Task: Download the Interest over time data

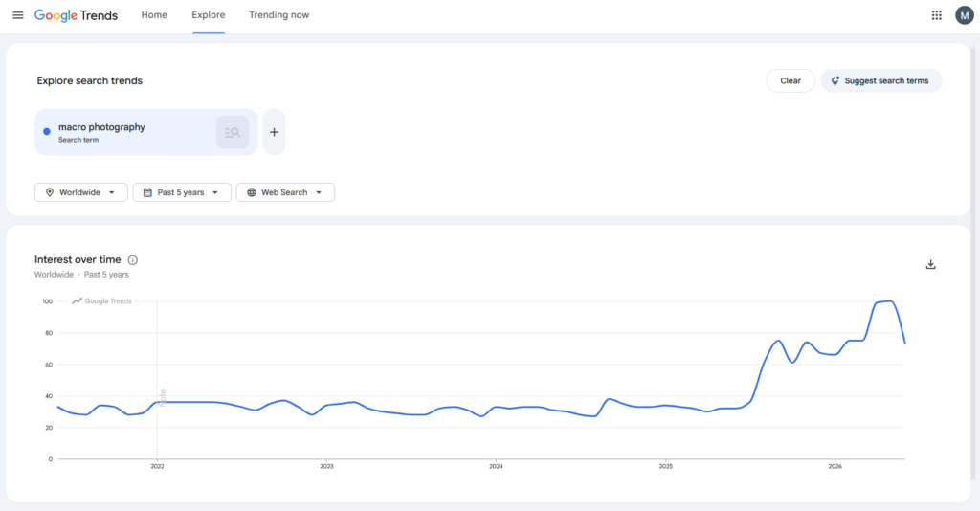Action: tap(930, 264)
